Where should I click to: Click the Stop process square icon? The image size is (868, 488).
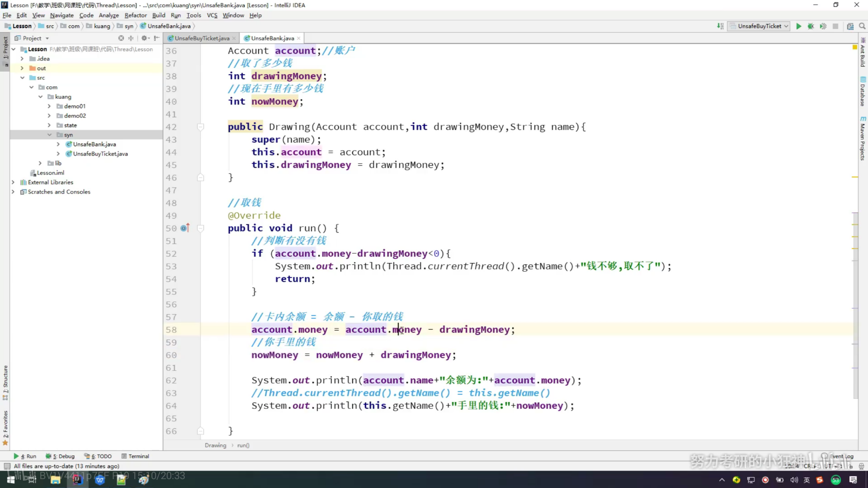point(835,26)
